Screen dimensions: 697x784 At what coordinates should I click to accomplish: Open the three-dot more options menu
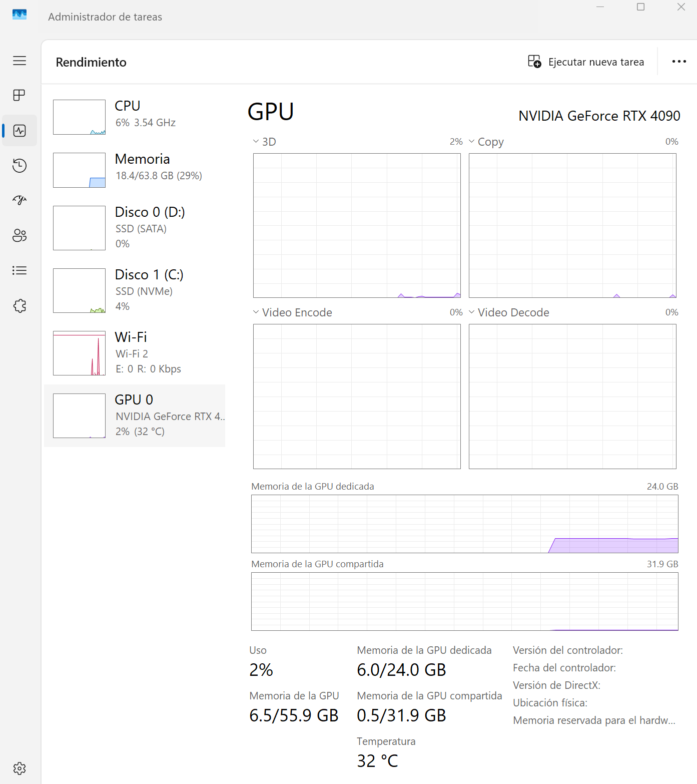click(678, 62)
